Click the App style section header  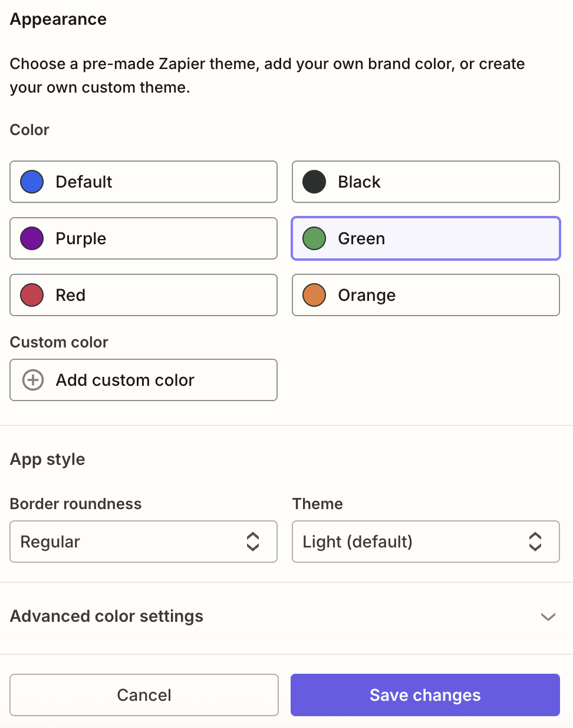tap(47, 460)
